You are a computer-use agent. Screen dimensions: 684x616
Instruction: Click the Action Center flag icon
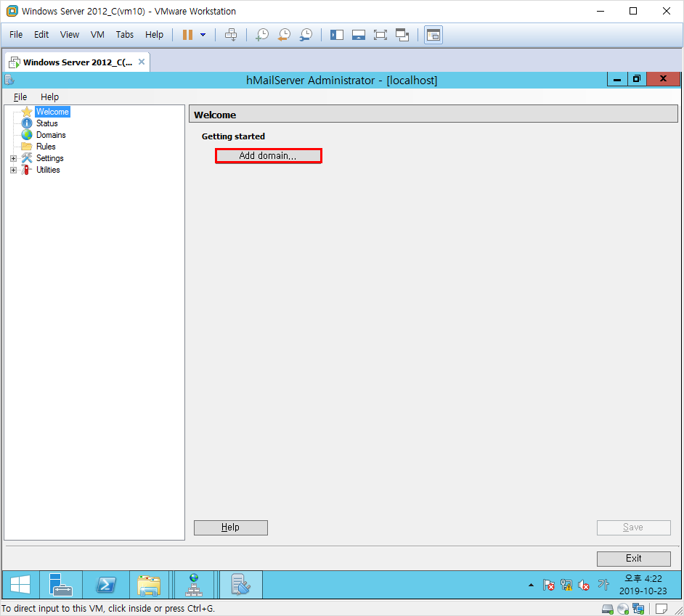pos(549,585)
